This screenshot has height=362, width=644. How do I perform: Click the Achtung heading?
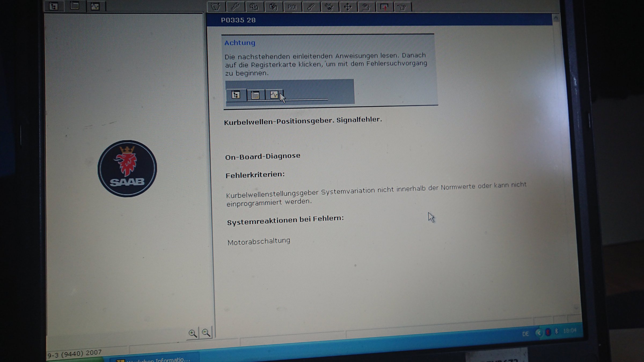click(240, 43)
